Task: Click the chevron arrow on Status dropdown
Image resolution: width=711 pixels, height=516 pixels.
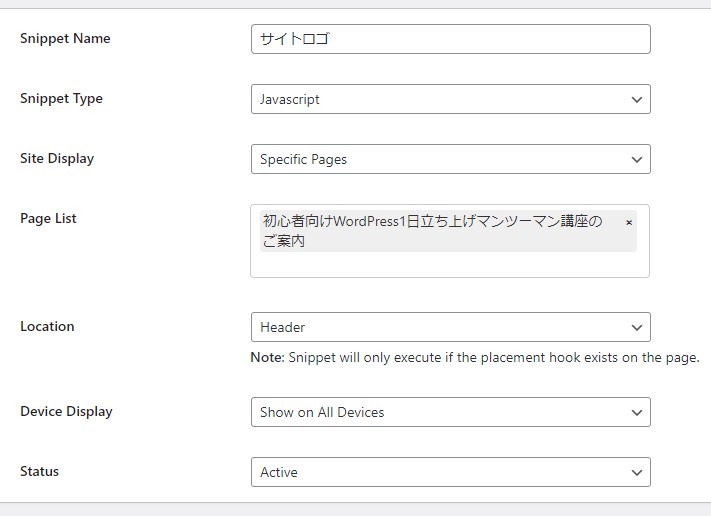Action: 637,472
